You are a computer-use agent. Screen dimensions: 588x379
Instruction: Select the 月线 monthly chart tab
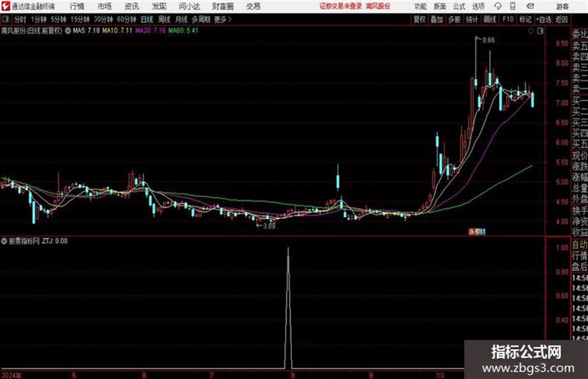pyautogui.click(x=182, y=19)
